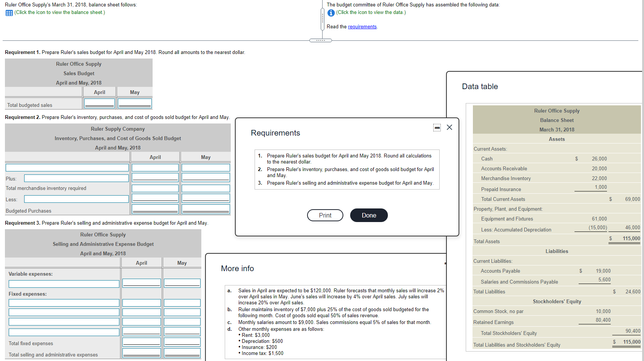The height and width of the screenshot is (361, 644).
Task: Click 'Click the icon to view the data' text
Action: pos(371,12)
